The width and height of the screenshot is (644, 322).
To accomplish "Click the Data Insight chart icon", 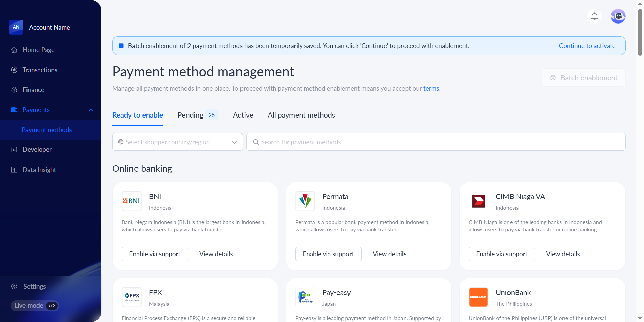I will [14, 170].
